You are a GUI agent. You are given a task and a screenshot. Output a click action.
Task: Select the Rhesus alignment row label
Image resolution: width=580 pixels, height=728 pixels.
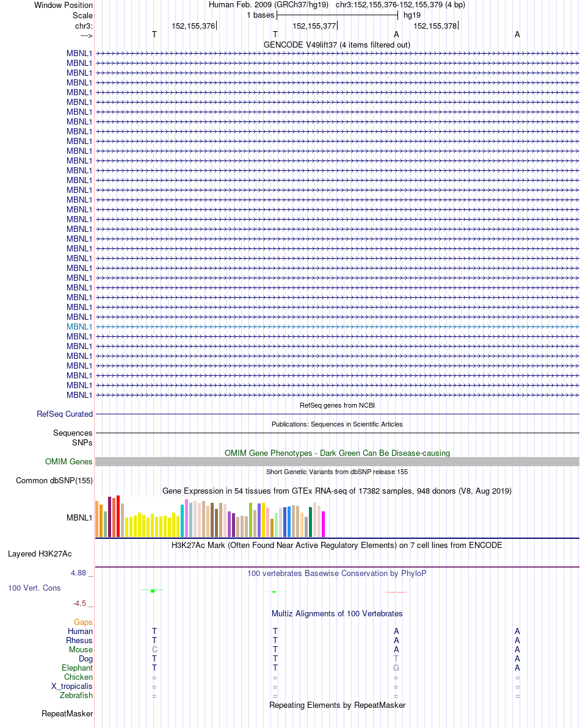79,641
